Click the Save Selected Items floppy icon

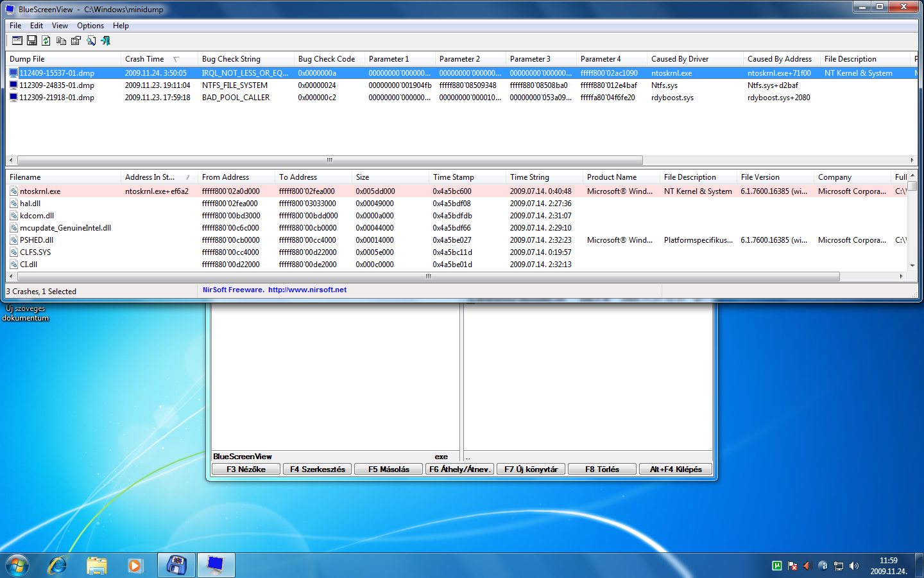pos(31,40)
